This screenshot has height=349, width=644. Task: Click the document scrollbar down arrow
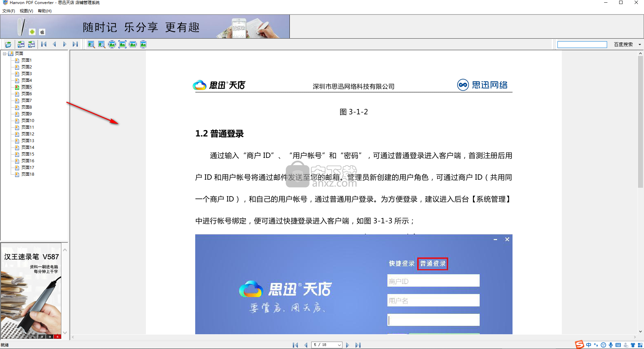click(640, 332)
